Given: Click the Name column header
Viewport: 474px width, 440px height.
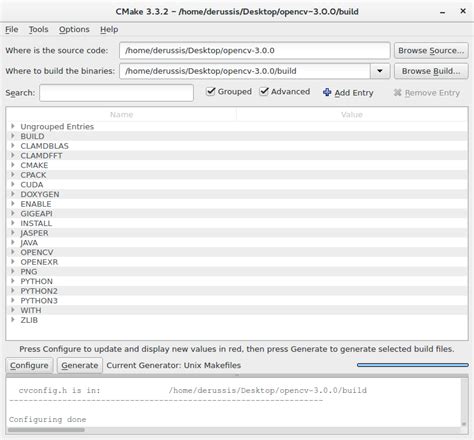Looking at the screenshot, I should coord(121,115).
